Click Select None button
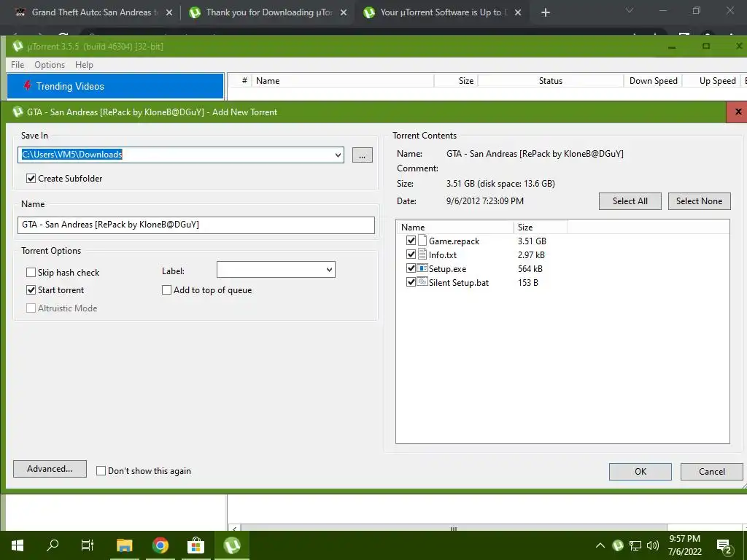 699,201
